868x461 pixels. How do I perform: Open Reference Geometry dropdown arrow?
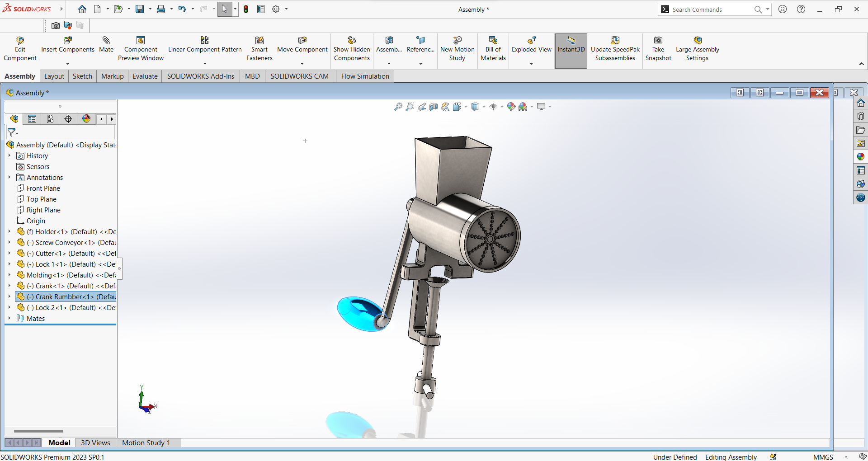420,64
